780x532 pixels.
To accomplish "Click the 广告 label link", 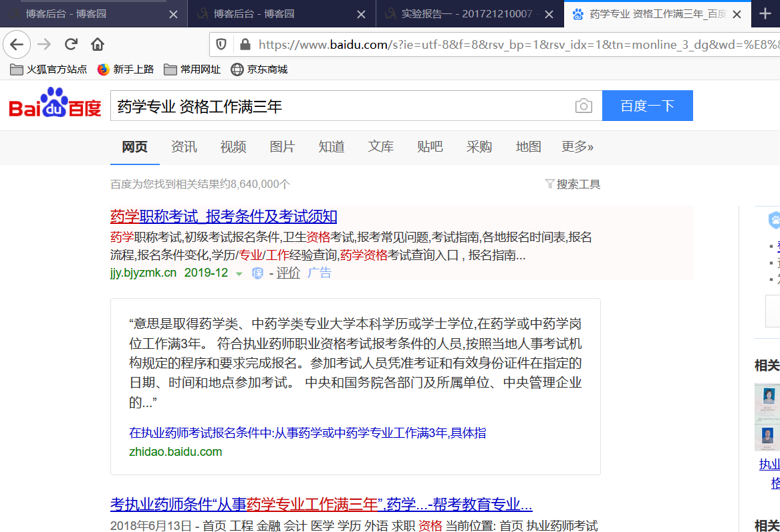I will 319,273.
